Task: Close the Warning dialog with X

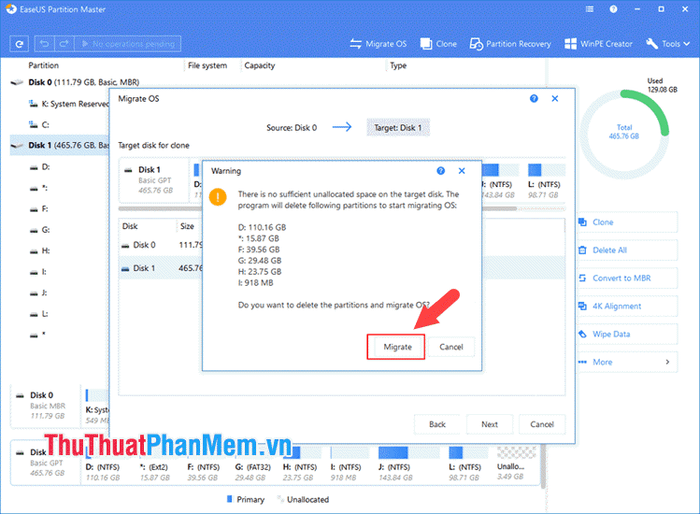Action: (462, 171)
